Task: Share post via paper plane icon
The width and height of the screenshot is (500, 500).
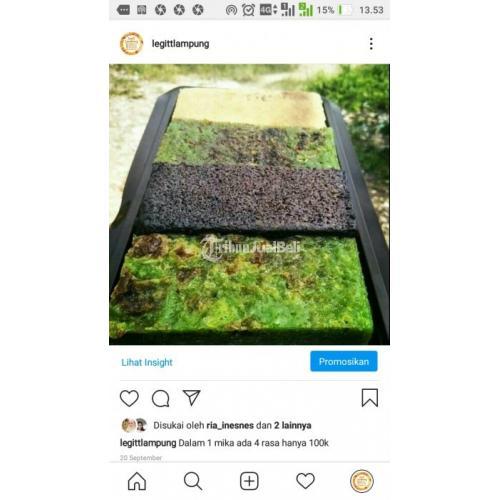Action: 192,397
